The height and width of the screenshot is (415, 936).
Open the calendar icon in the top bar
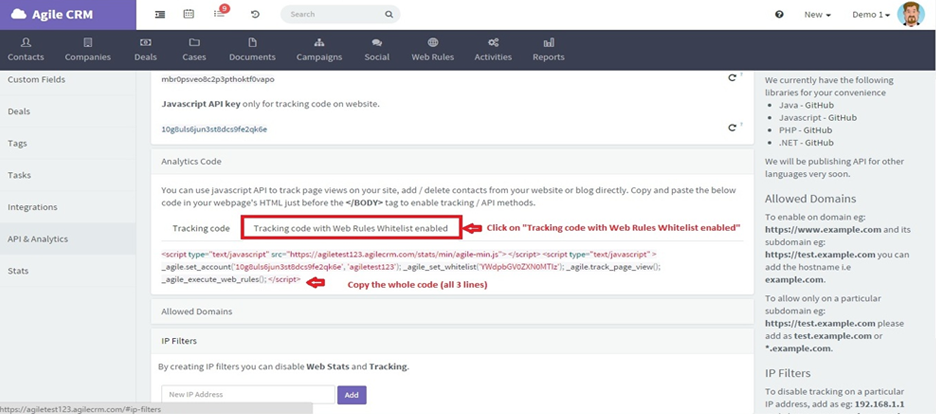pyautogui.click(x=189, y=14)
